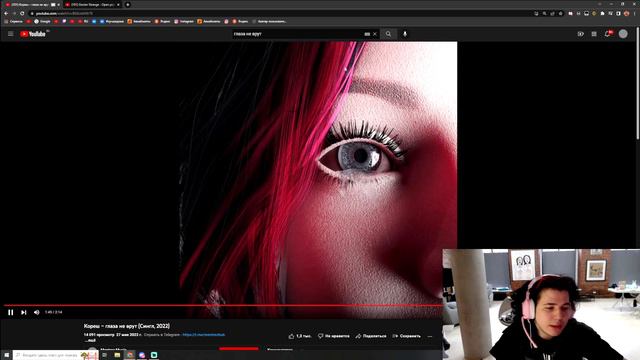Open the Сервисы apps bookmark
This screenshot has height=360, width=640.
[13, 21]
